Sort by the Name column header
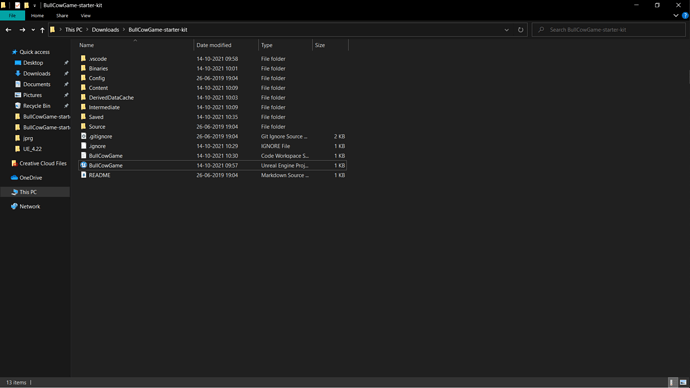The width and height of the screenshot is (690, 388). point(136,45)
